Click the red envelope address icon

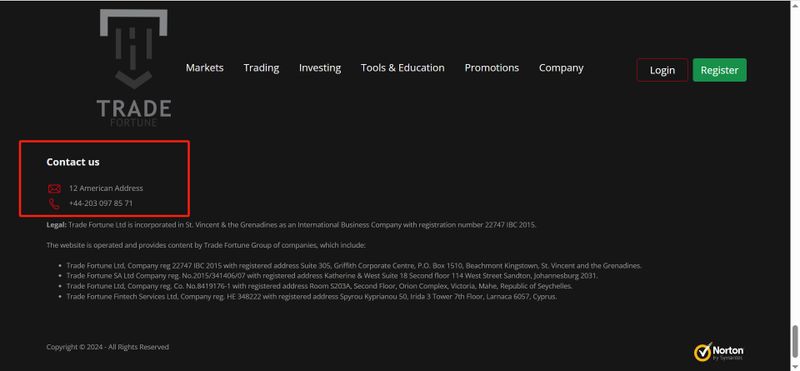click(54, 188)
